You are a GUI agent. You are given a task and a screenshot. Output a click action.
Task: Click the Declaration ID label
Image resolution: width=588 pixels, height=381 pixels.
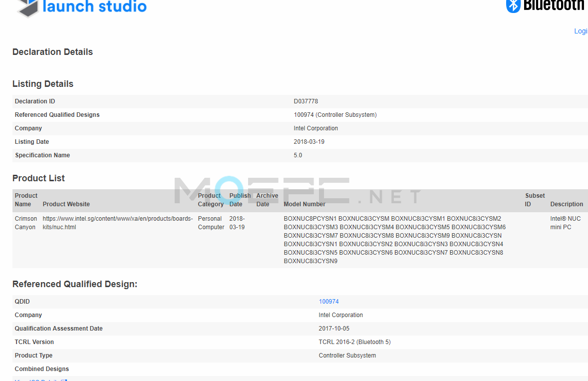35,101
